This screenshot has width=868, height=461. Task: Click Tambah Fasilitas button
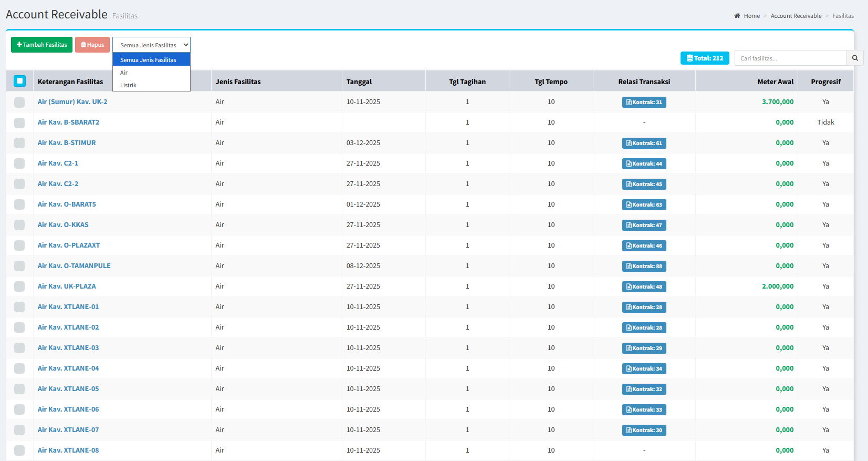click(41, 45)
